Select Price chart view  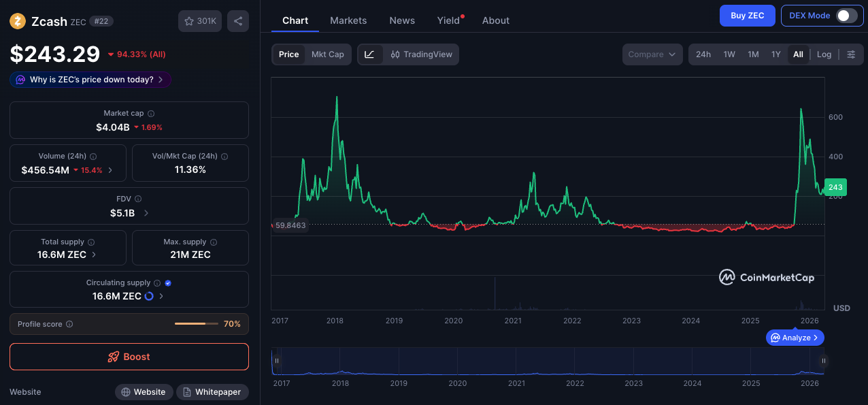pyautogui.click(x=288, y=54)
